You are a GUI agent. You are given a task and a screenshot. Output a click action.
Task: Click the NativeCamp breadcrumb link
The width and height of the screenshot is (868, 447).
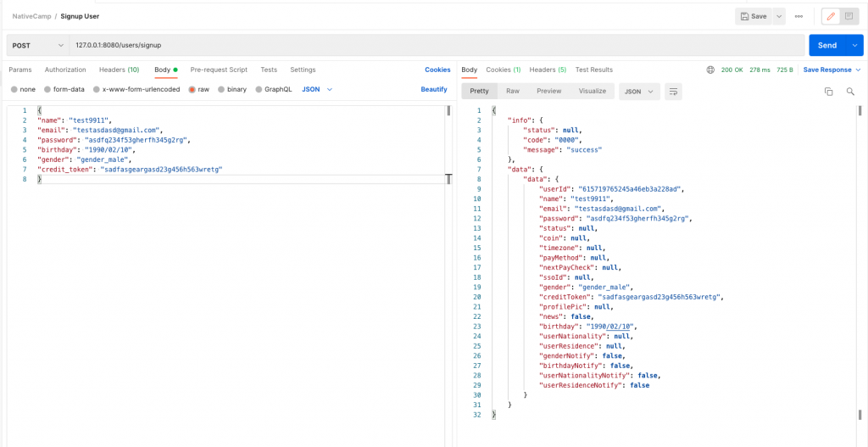click(x=31, y=17)
